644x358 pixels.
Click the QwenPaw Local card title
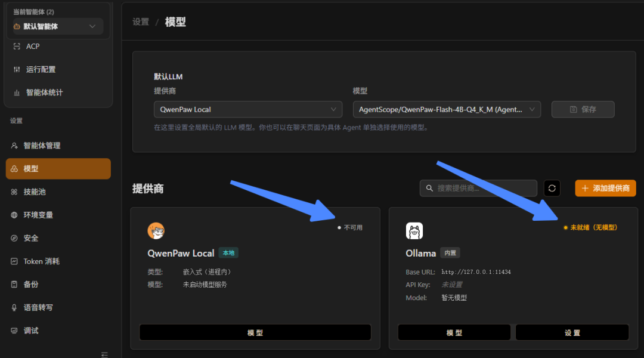pos(181,253)
